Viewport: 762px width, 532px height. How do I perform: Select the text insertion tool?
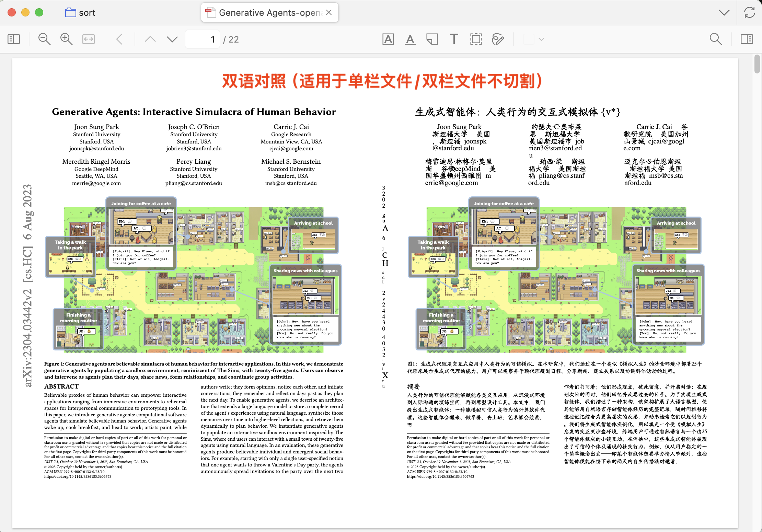pos(454,39)
